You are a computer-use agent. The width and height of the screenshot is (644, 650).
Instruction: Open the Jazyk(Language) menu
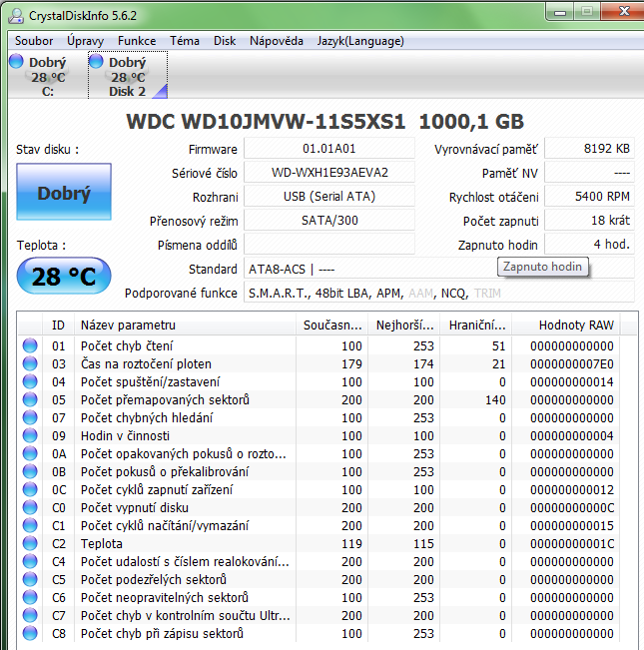(x=360, y=41)
